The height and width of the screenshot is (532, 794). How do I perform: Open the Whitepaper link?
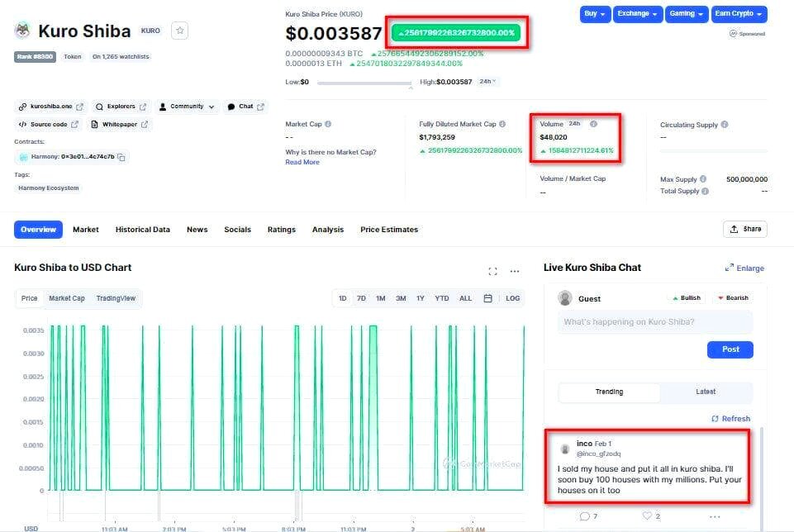click(x=120, y=125)
